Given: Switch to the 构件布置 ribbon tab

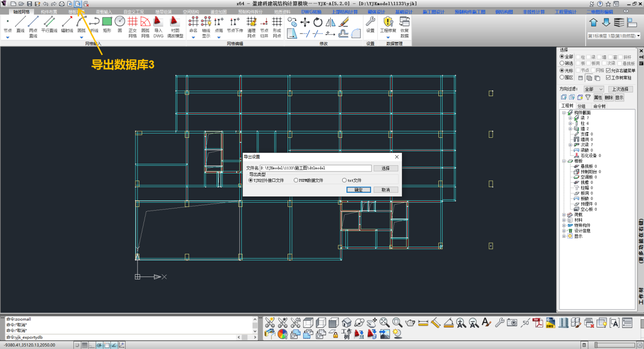Looking at the screenshot, I should (49, 11).
